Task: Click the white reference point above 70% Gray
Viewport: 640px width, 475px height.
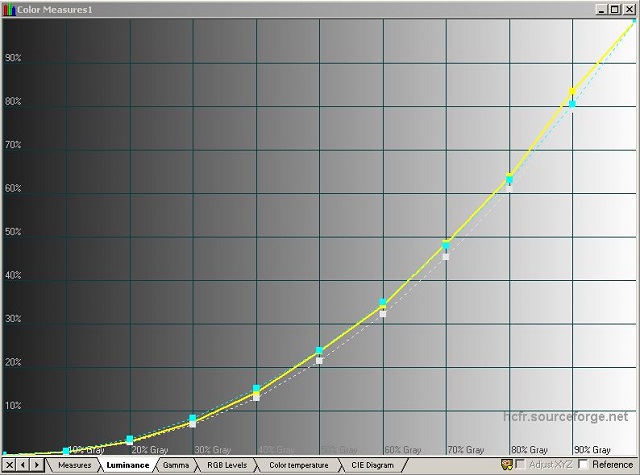Action: pyautogui.click(x=446, y=257)
